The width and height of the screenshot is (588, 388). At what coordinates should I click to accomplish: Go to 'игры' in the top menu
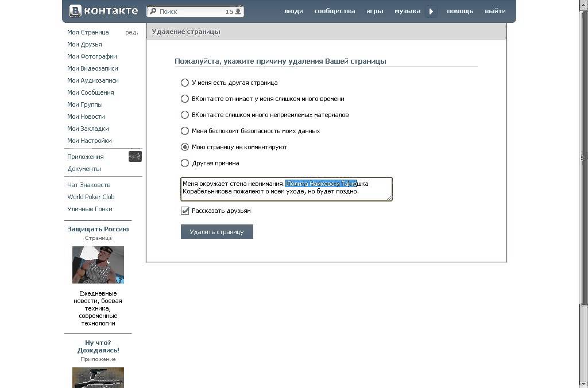[x=375, y=11]
